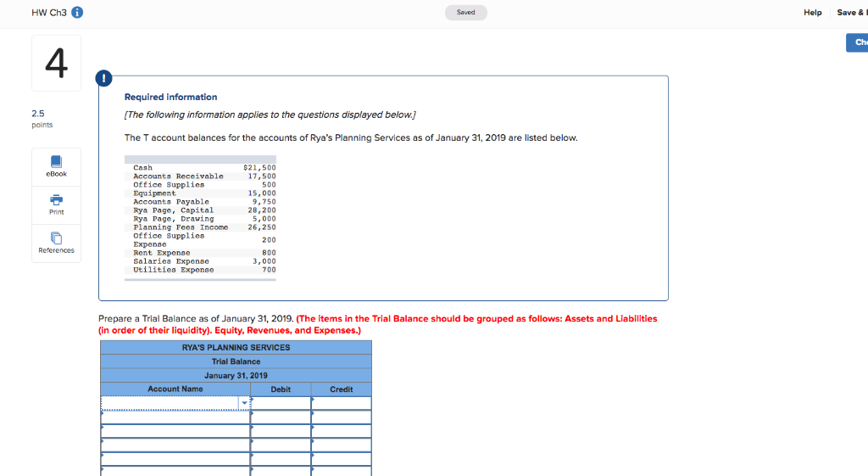Click the first row Credit cell

click(x=341, y=403)
